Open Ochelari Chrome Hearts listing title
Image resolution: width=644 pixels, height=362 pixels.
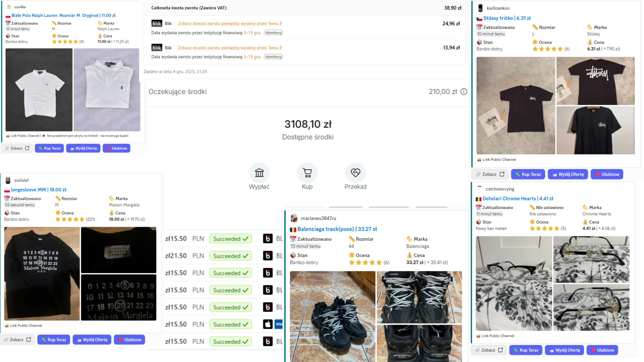pos(517,199)
